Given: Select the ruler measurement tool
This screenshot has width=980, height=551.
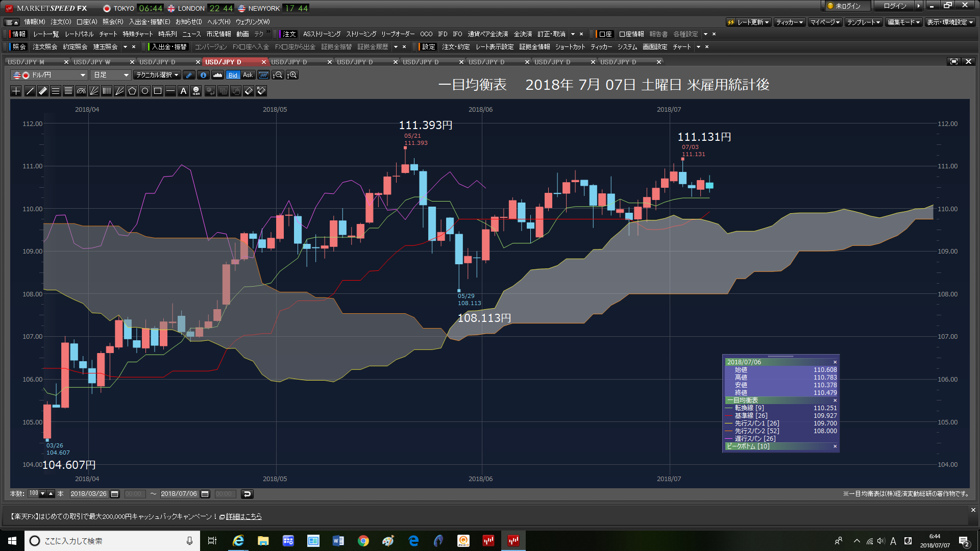Looking at the screenshot, I should 43,91.
